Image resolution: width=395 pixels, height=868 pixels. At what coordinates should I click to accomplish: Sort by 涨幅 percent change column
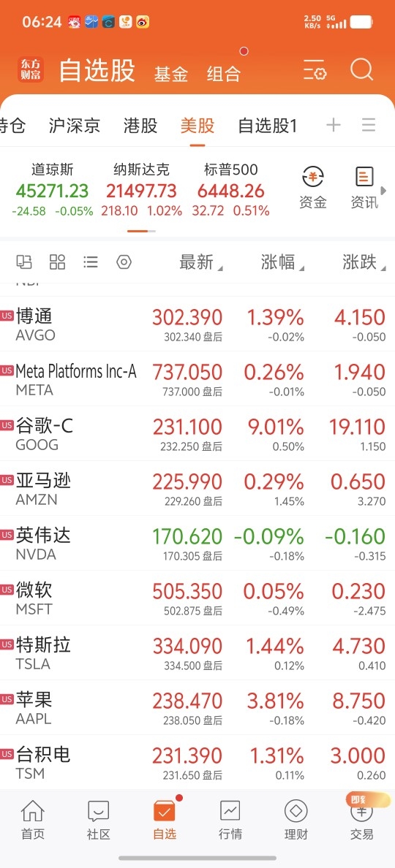[282, 262]
